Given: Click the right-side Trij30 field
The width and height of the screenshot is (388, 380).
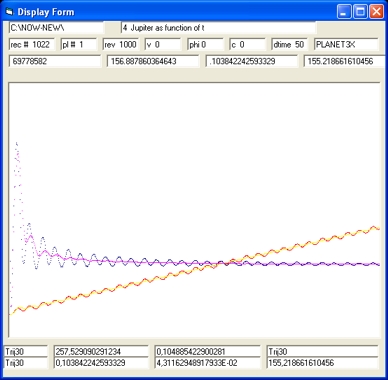Looking at the screenshot, I should click(x=322, y=351).
